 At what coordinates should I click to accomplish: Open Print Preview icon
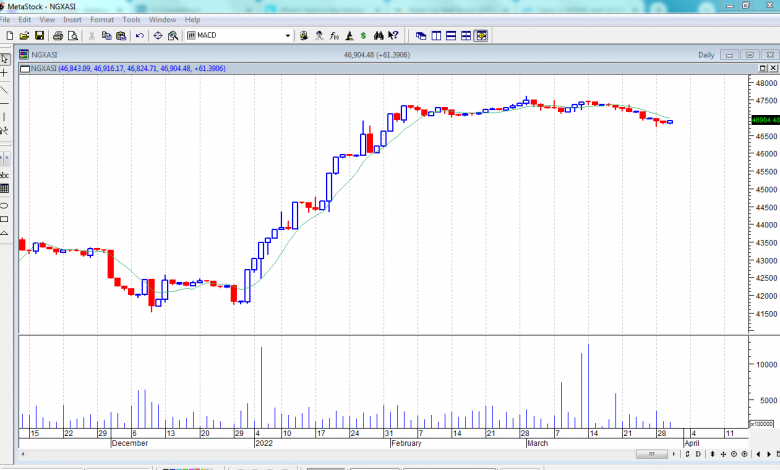(x=73, y=35)
